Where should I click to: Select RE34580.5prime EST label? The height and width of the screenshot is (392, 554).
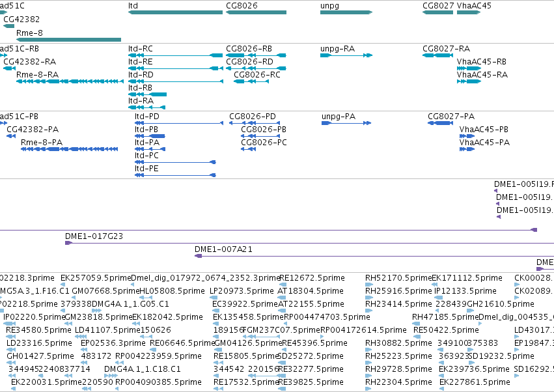pyautogui.click(x=39, y=329)
